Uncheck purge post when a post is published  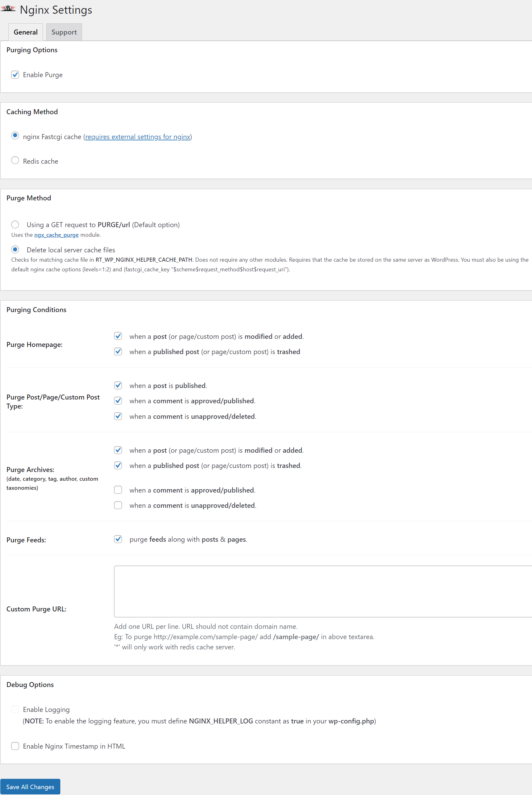[x=118, y=385]
